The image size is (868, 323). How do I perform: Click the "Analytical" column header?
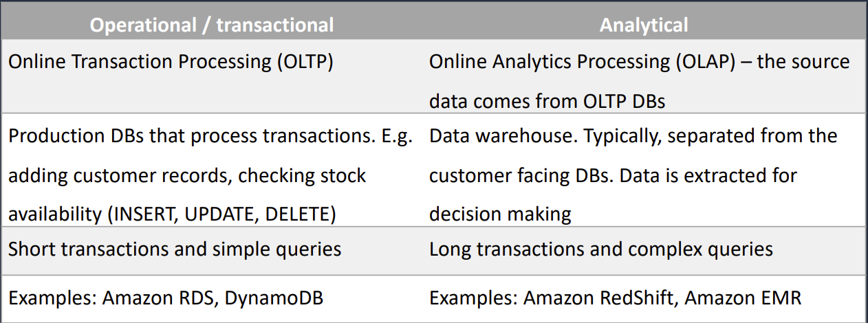643,25
